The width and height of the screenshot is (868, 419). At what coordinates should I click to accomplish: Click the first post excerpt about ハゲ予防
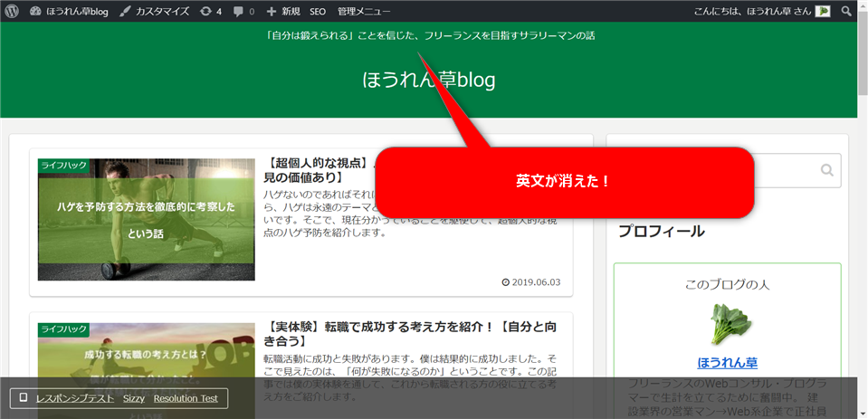[410, 214]
